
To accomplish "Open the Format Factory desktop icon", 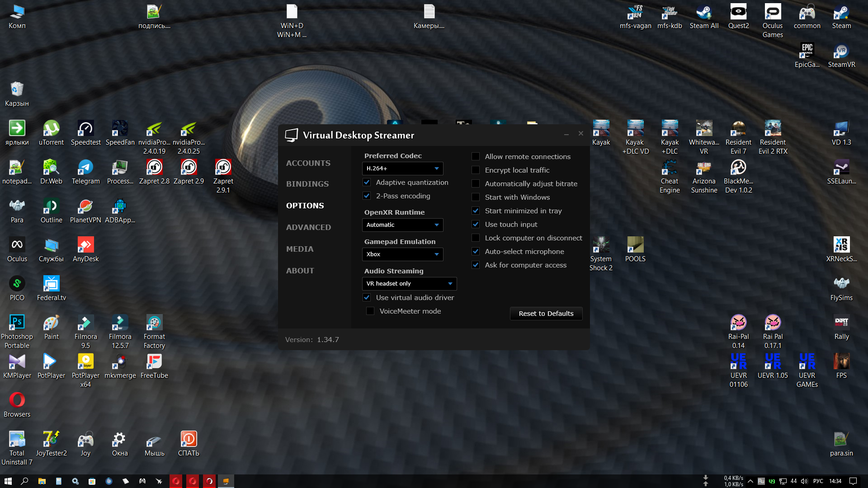I will (154, 332).
